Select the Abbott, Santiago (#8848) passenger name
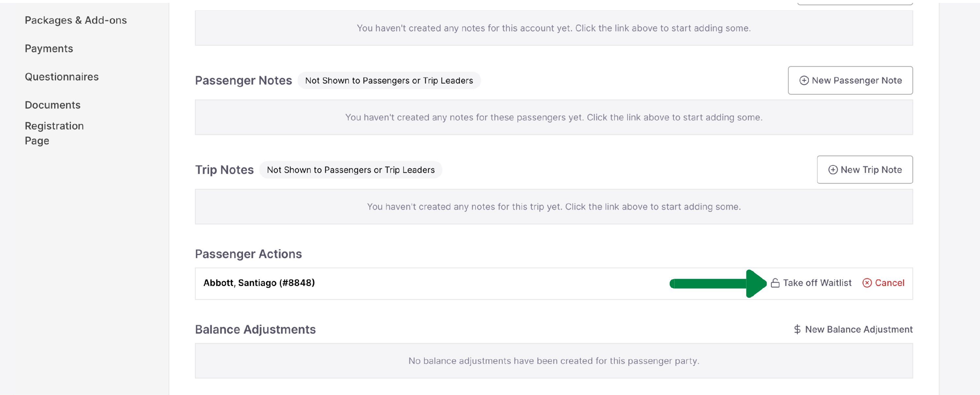This screenshot has height=395, width=980. [x=259, y=283]
